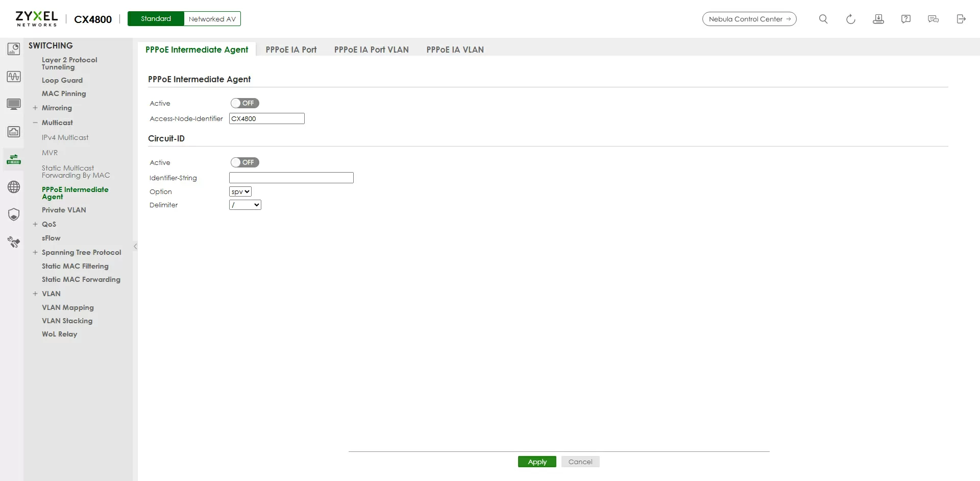Click the Identifier-String input field
Screen dimensions: 980x481
291,178
